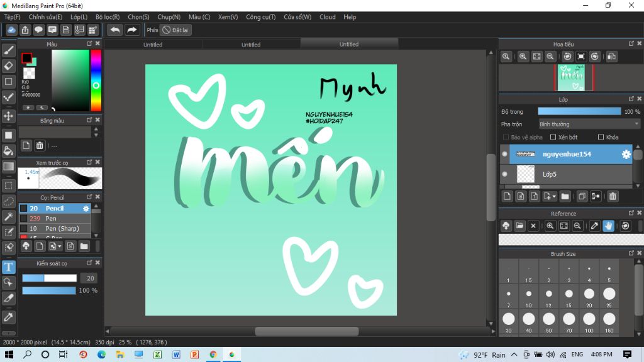The width and height of the screenshot is (644, 362).
Task: Select the Magic Wand tool
Action: coord(9,216)
